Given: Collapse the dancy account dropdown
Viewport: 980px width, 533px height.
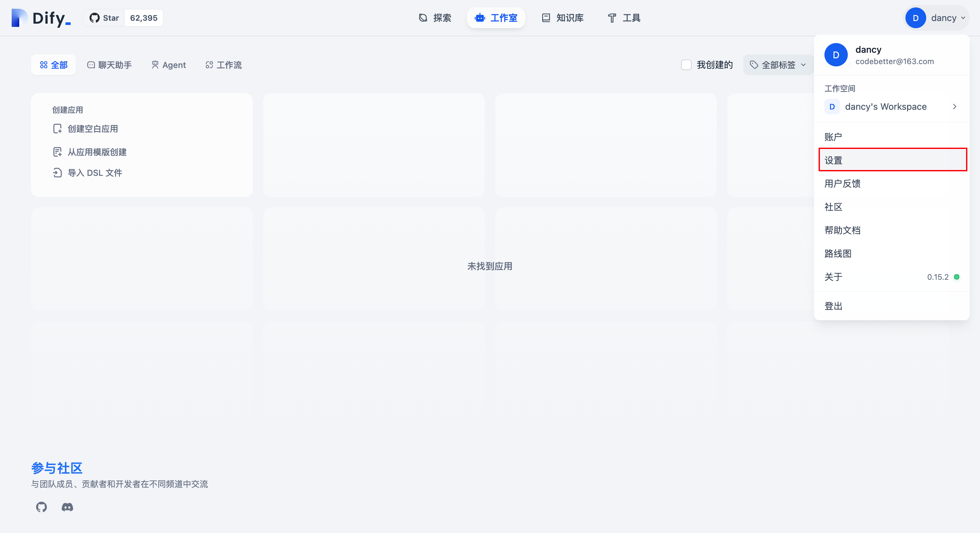Looking at the screenshot, I should pos(936,18).
